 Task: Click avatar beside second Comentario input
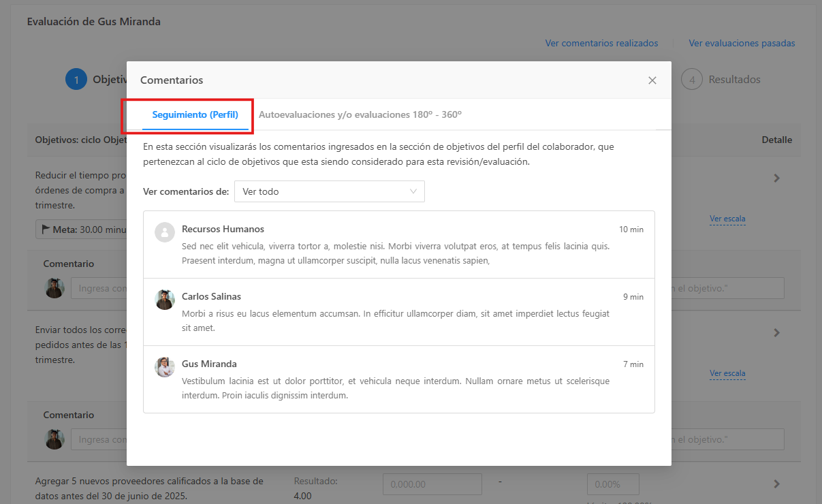coord(55,439)
